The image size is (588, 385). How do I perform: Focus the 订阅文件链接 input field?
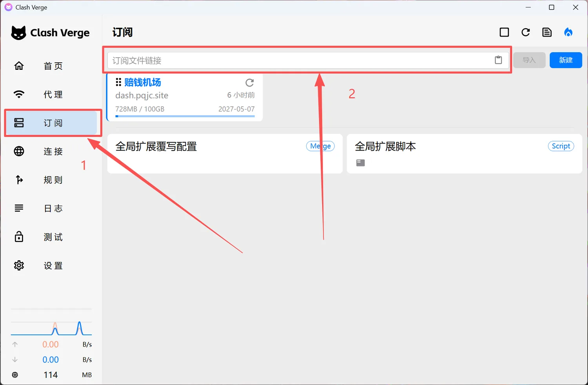(x=308, y=60)
